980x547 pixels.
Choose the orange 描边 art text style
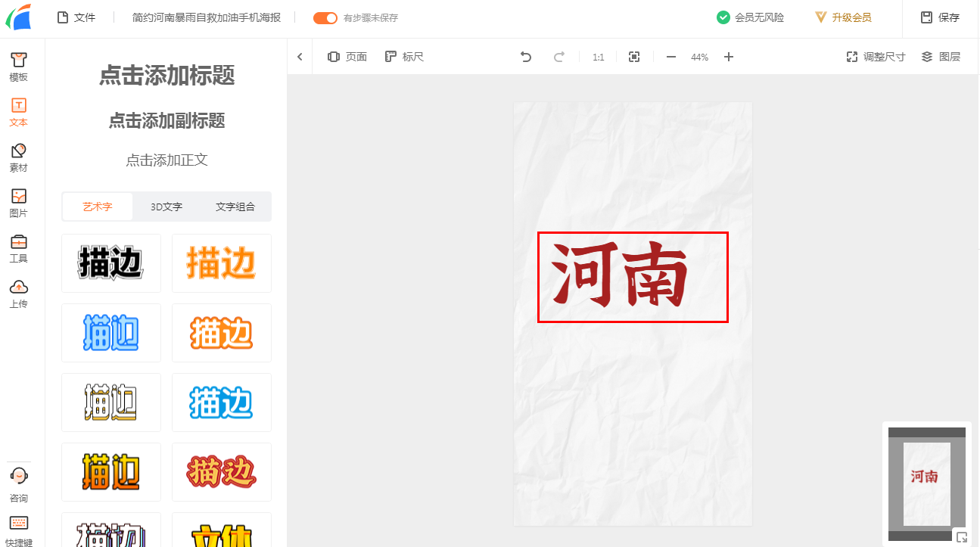click(x=221, y=263)
